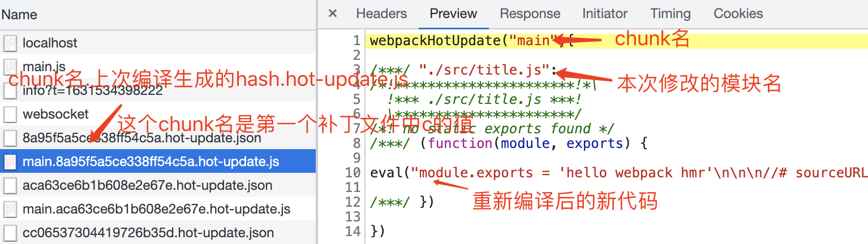This screenshot has height=244, width=868.
Task: Click file icon of selected main.8a95f5a5ce338ff54c5a row
Action: click(10, 162)
